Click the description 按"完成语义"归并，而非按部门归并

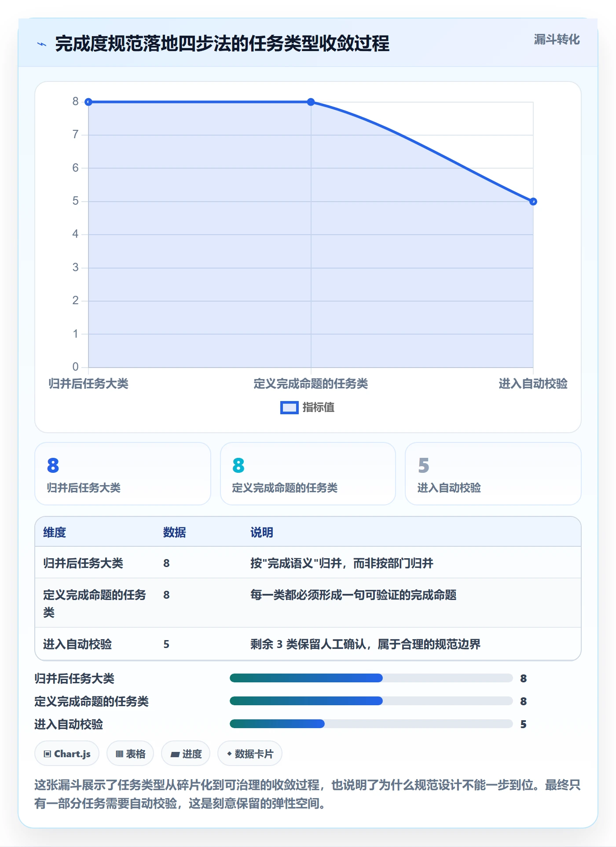tap(342, 563)
